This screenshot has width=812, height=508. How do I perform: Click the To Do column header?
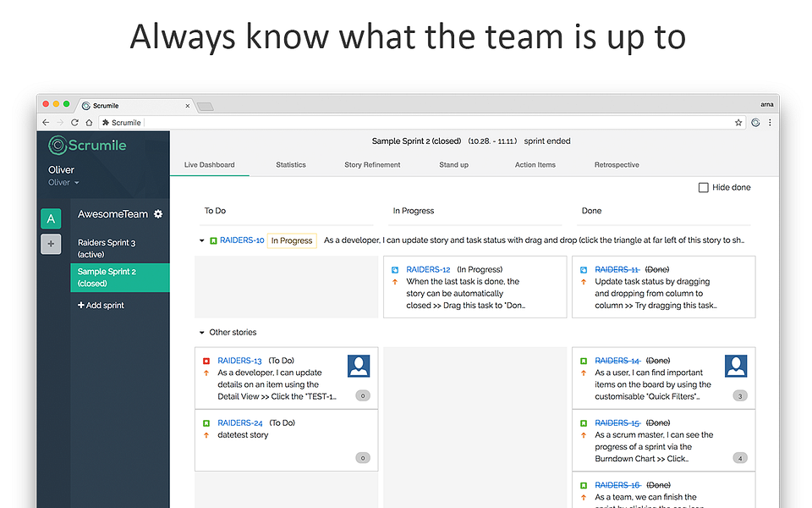pos(215,211)
